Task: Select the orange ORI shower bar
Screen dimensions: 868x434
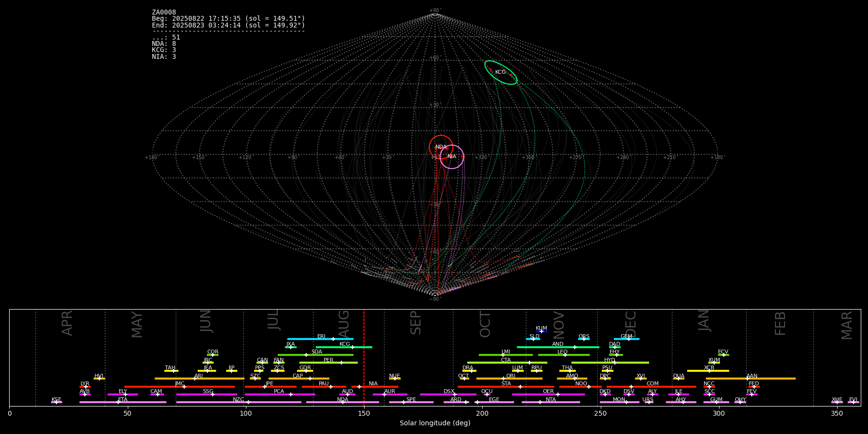Action: (x=509, y=379)
